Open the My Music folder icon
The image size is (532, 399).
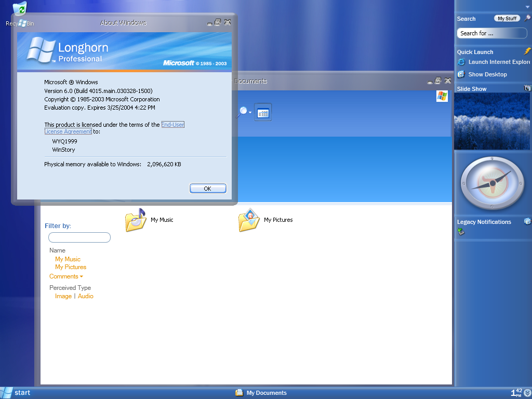click(x=136, y=220)
